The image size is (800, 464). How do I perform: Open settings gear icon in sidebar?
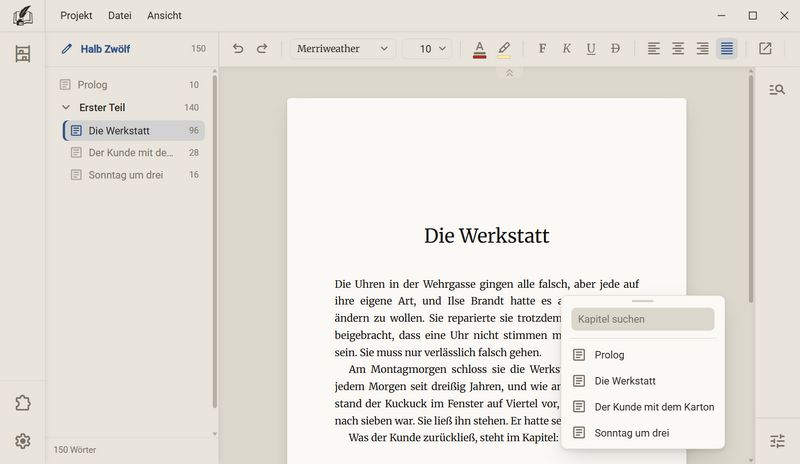tap(22, 441)
